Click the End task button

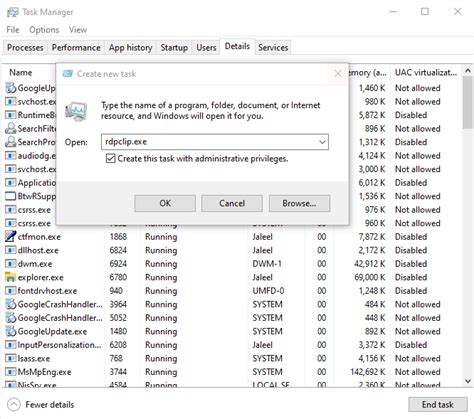pyautogui.click(x=438, y=405)
